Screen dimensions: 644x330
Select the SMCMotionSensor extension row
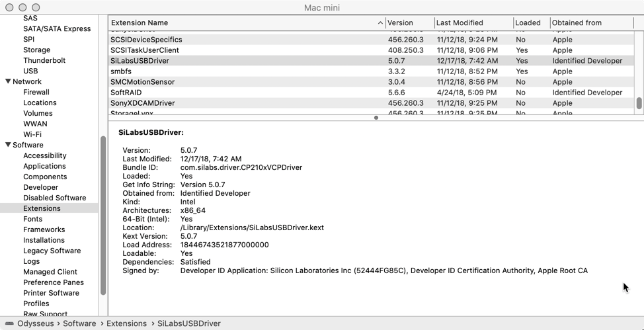(372, 82)
